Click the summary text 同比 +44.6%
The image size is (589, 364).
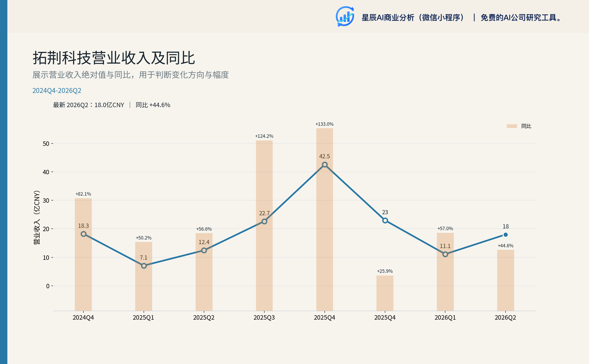click(153, 105)
